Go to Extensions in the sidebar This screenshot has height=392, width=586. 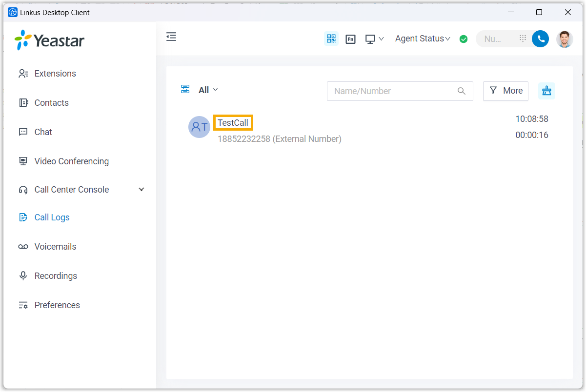click(x=55, y=74)
